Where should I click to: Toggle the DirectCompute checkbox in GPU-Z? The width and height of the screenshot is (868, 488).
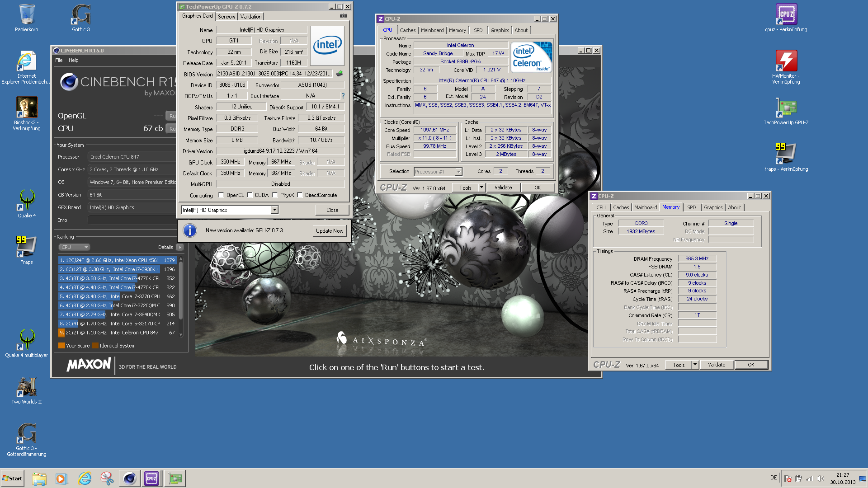tap(300, 195)
